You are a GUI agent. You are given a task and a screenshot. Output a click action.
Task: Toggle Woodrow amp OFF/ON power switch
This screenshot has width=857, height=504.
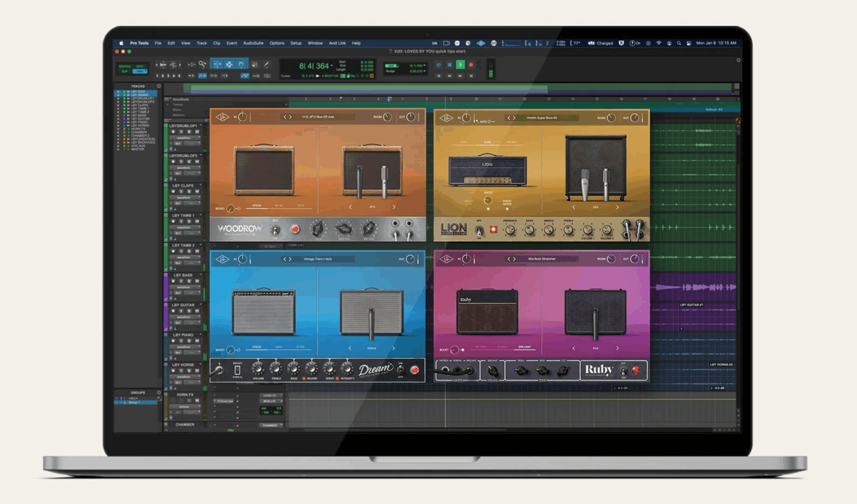[275, 230]
